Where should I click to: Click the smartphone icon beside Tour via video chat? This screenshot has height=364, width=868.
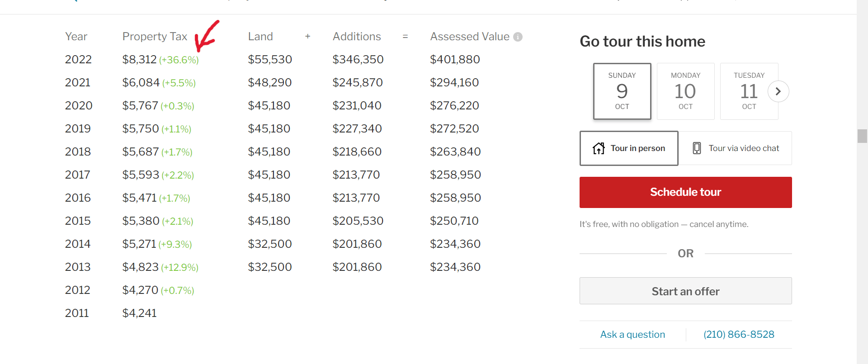click(696, 148)
